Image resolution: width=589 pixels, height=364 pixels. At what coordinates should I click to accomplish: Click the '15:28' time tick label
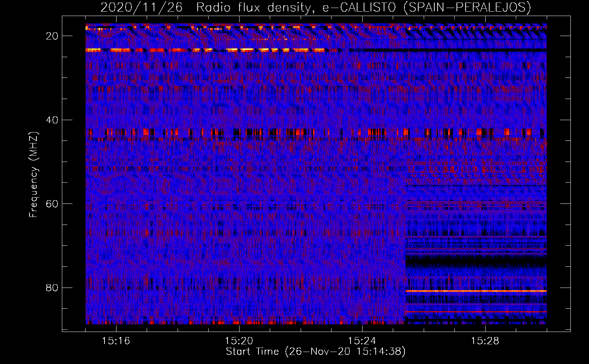tap(485, 341)
